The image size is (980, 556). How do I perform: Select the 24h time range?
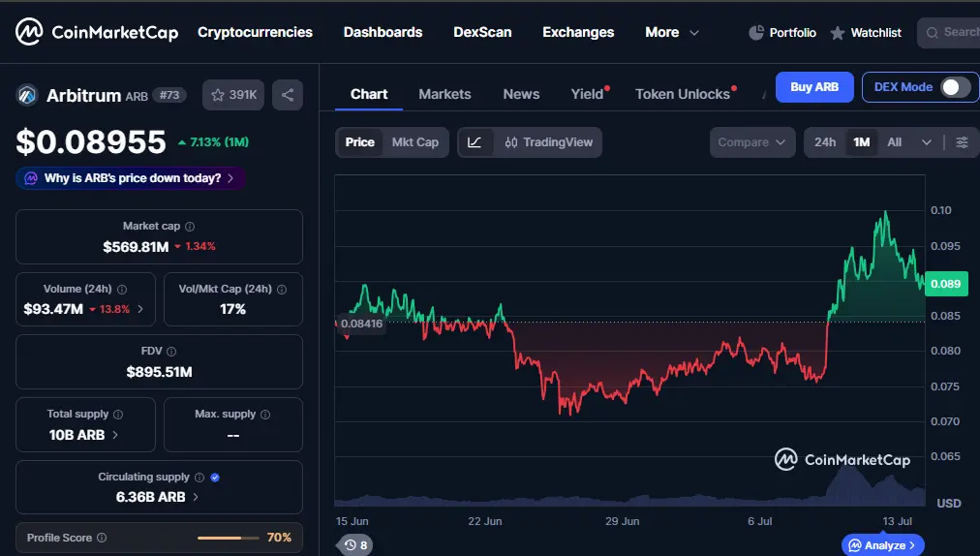[x=825, y=142]
